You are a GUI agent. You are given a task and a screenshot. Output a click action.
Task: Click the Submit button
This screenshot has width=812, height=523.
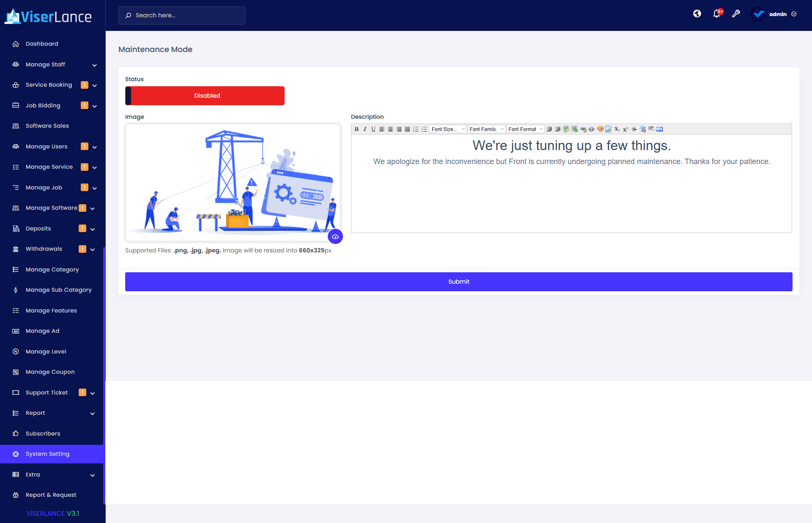click(458, 282)
